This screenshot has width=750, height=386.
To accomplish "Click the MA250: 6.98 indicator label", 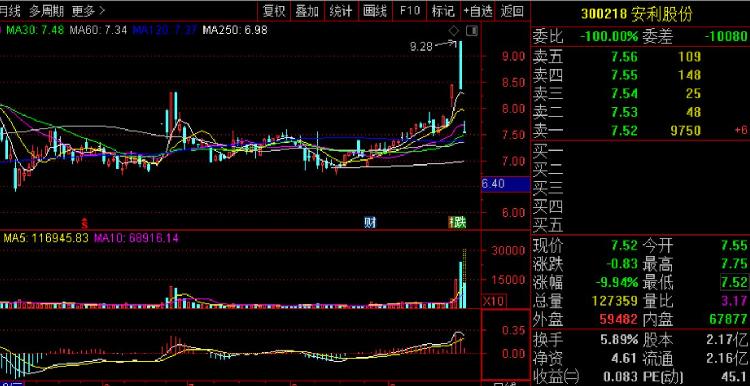I will point(235,31).
